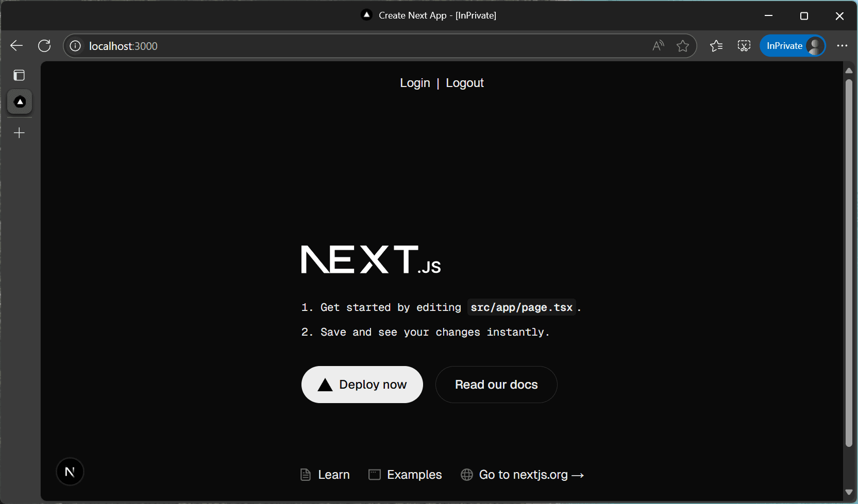The height and width of the screenshot is (504, 858).
Task: Add this page to favorites star
Action: coord(683,46)
